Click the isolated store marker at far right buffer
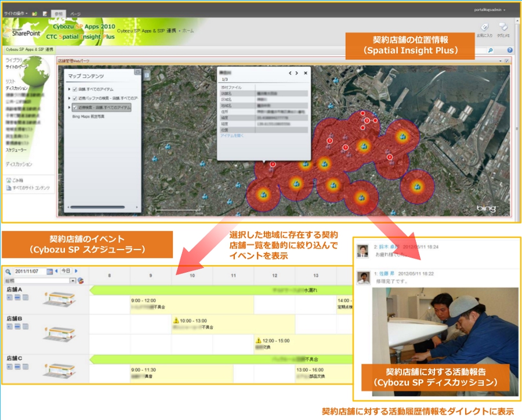The image size is (522, 420). click(x=417, y=187)
